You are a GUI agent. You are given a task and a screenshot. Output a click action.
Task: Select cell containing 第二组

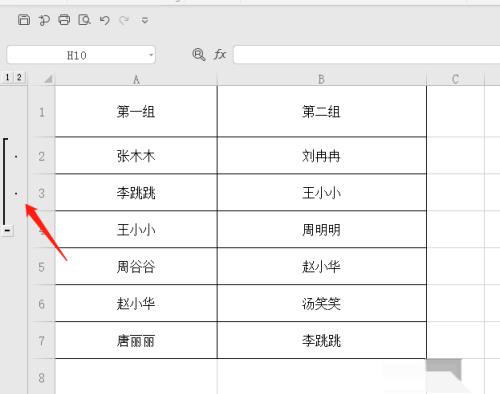[321, 112]
